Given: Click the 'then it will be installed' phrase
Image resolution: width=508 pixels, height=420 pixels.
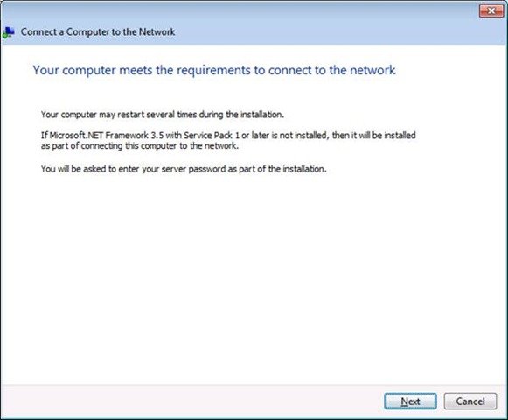Looking at the screenshot, I should point(374,136).
